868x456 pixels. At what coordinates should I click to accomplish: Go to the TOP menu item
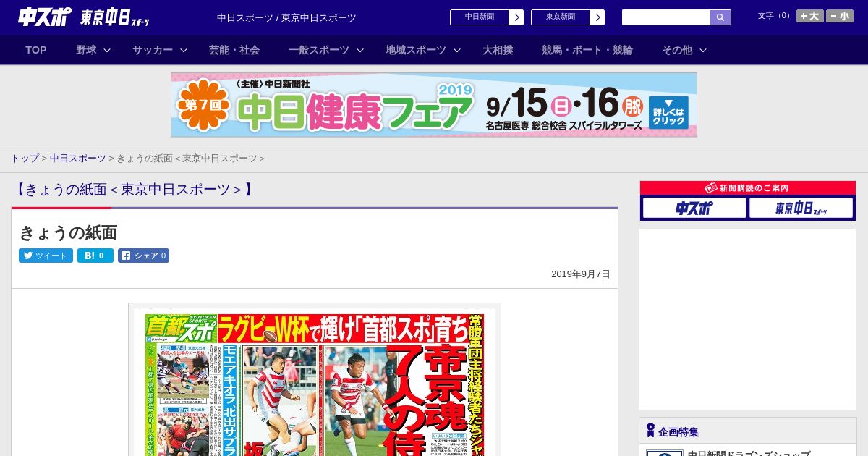point(36,50)
